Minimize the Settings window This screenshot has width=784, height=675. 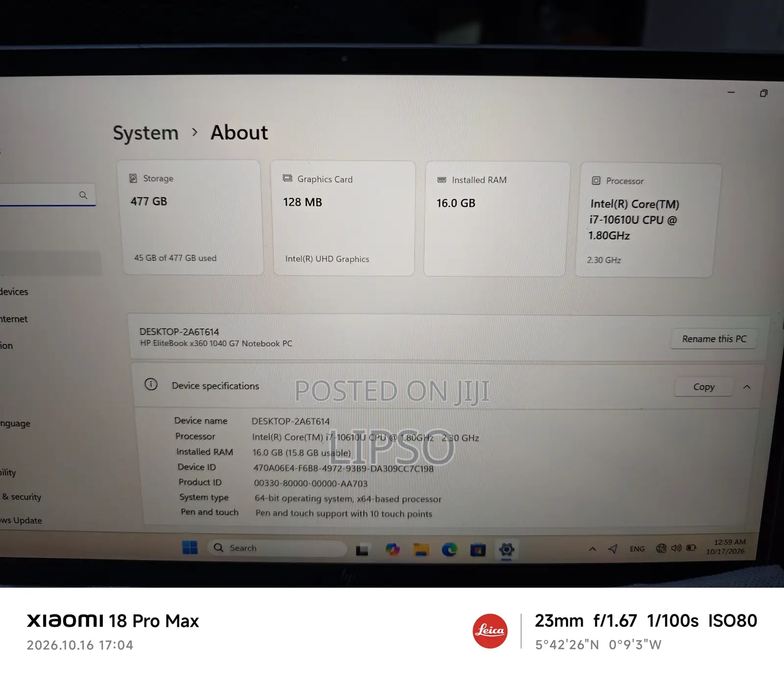(x=731, y=92)
